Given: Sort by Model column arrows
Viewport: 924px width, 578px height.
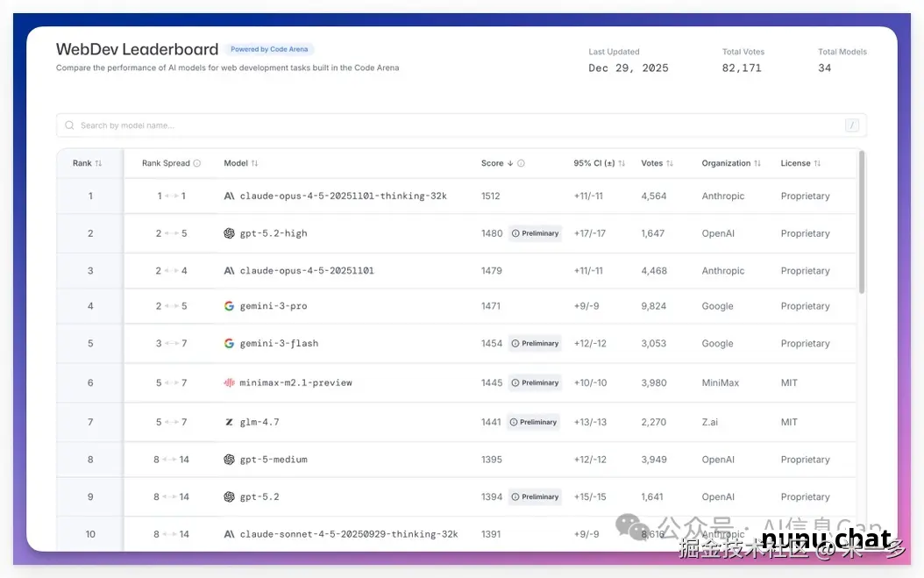Looking at the screenshot, I should tap(254, 163).
